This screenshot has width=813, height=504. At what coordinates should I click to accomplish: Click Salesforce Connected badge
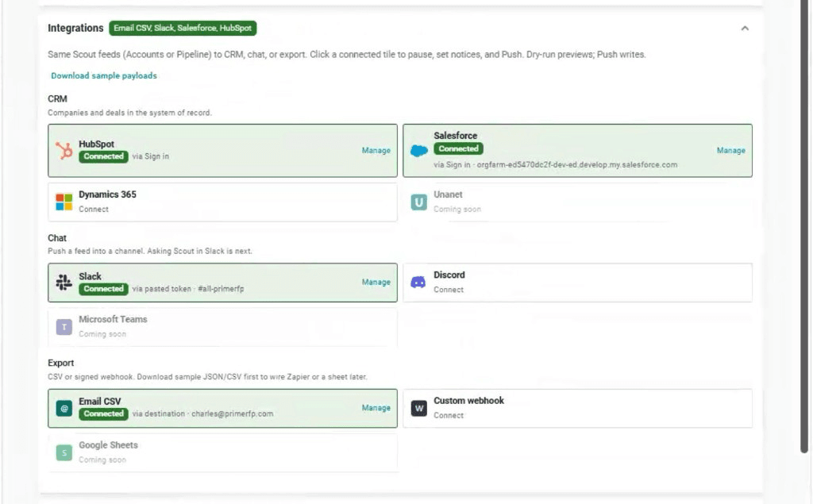pos(458,148)
